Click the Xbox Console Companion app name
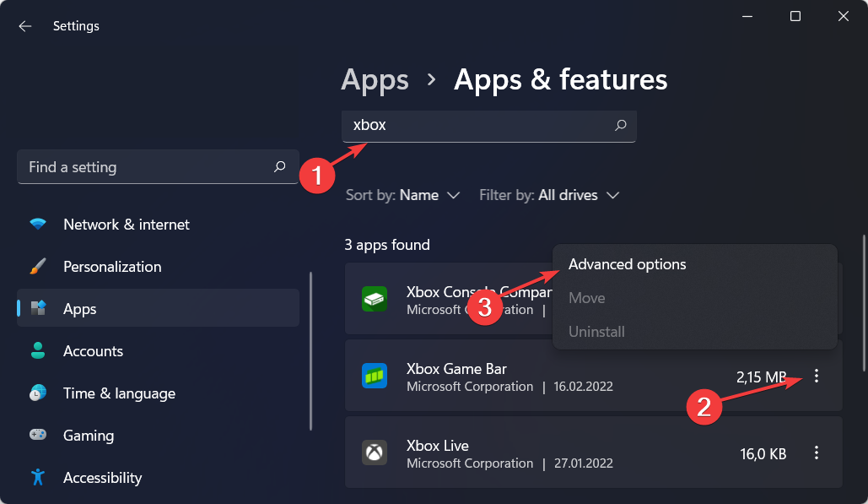This screenshot has height=504, width=868. pos(479,292)
